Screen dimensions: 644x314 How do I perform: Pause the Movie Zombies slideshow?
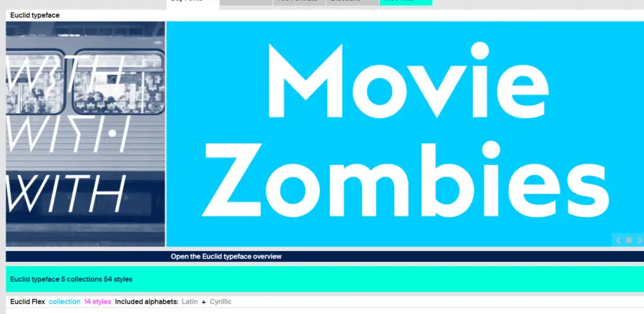point(628,240)
